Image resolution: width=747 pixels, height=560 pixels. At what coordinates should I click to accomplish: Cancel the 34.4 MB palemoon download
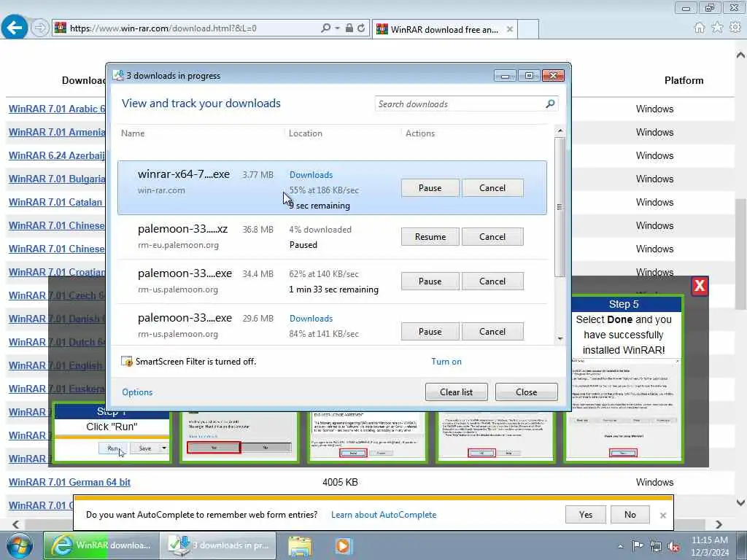click(x=492, y=281)
